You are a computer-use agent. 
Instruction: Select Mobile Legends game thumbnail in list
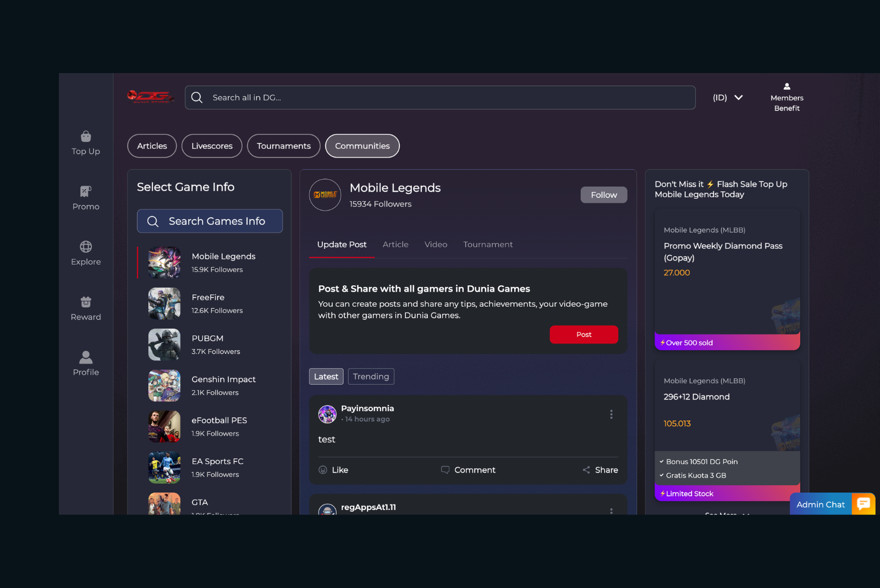pos(164,263)
